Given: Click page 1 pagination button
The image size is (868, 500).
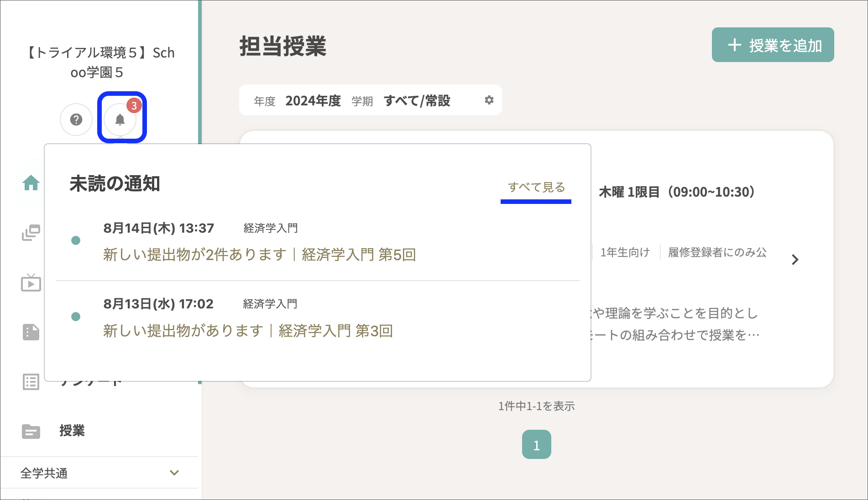Looking at the screenshot, I should point(536,445).
